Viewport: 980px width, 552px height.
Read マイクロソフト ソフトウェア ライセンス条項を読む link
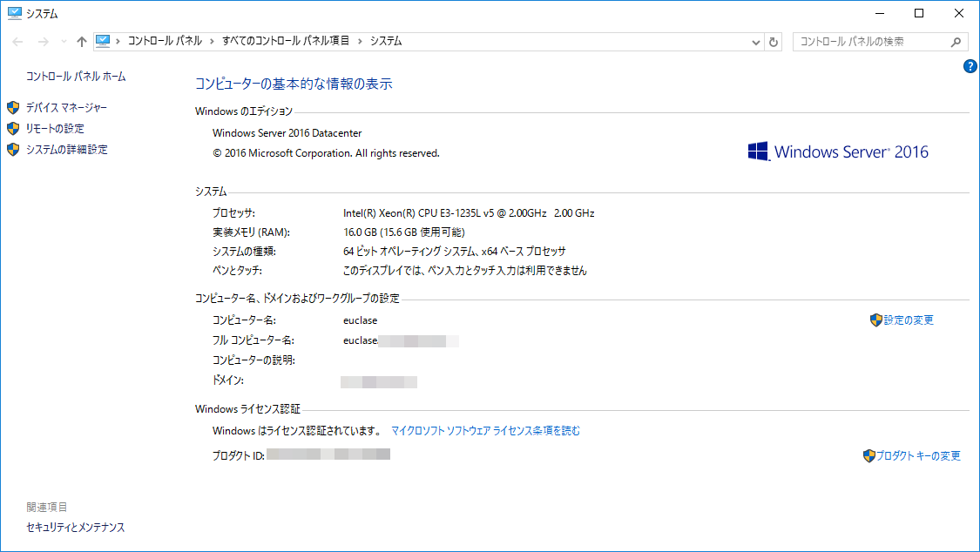click(485, 431)
